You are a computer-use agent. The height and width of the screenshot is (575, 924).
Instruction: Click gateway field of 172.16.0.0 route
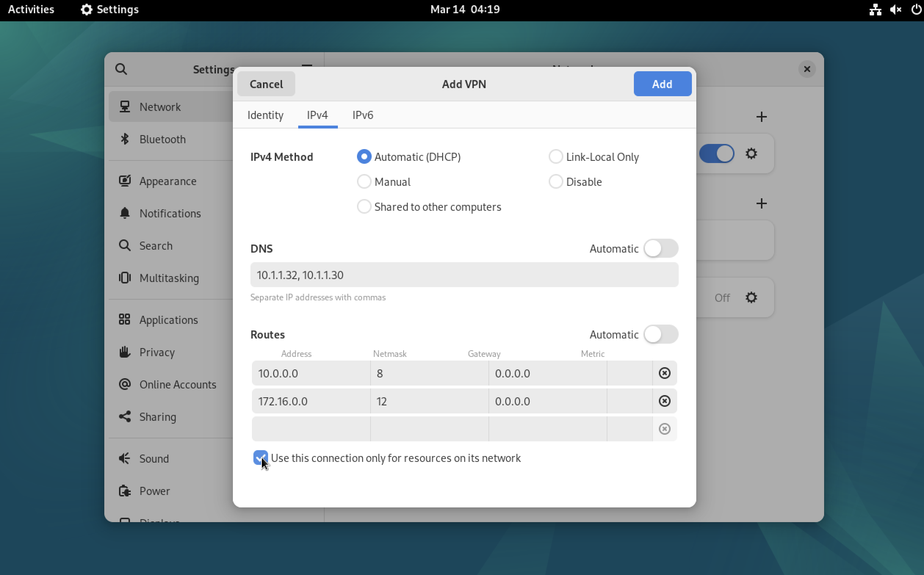(548, 401)
